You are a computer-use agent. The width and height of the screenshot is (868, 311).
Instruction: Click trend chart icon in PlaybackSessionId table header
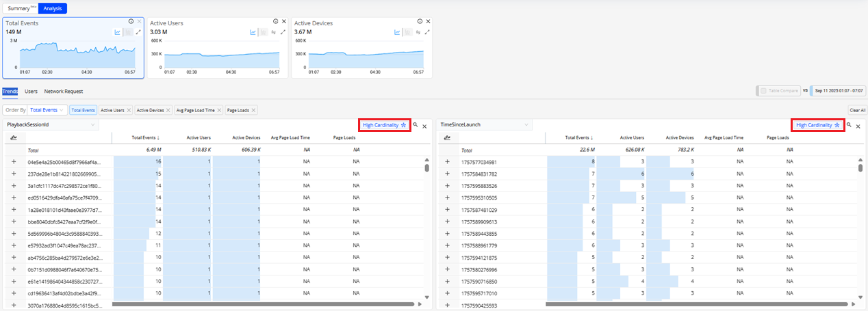[14, 138]
